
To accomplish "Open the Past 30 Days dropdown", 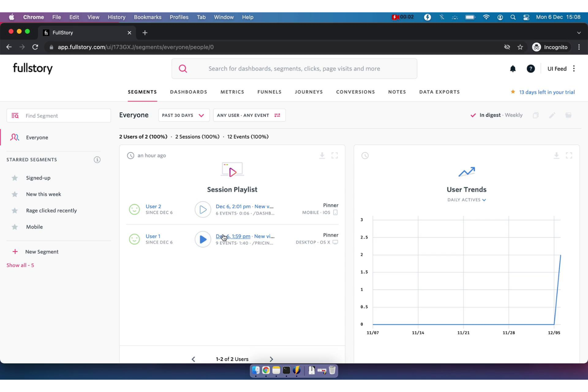I will [x=183, y=115].
